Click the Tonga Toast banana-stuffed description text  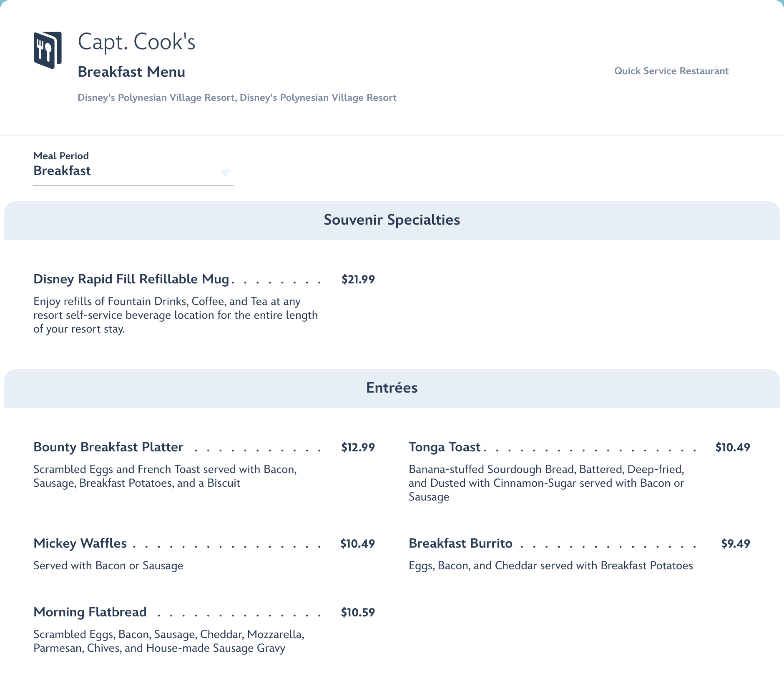(546, 483)
